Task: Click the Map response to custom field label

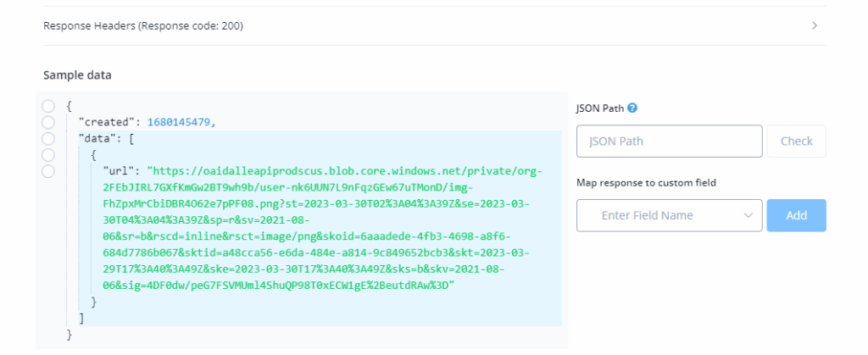Action: [646, 182]
